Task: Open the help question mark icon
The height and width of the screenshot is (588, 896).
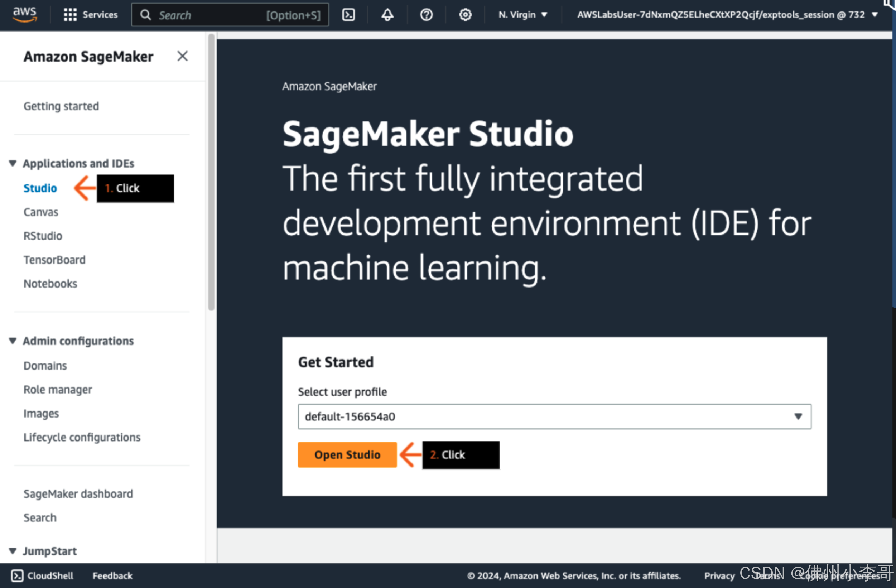Action: [426, 15]
